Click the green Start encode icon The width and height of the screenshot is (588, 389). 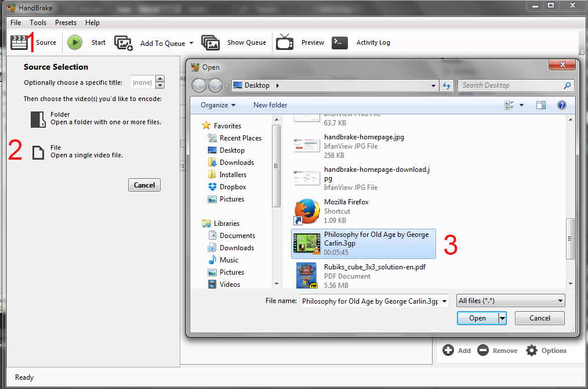(x=75, y=42)
